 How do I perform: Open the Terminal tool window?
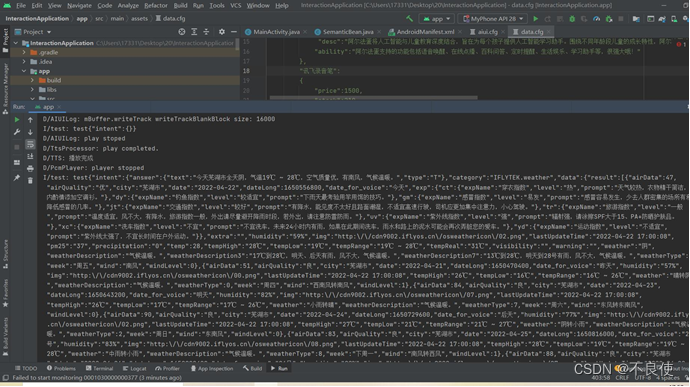click(x=99, y=369)
